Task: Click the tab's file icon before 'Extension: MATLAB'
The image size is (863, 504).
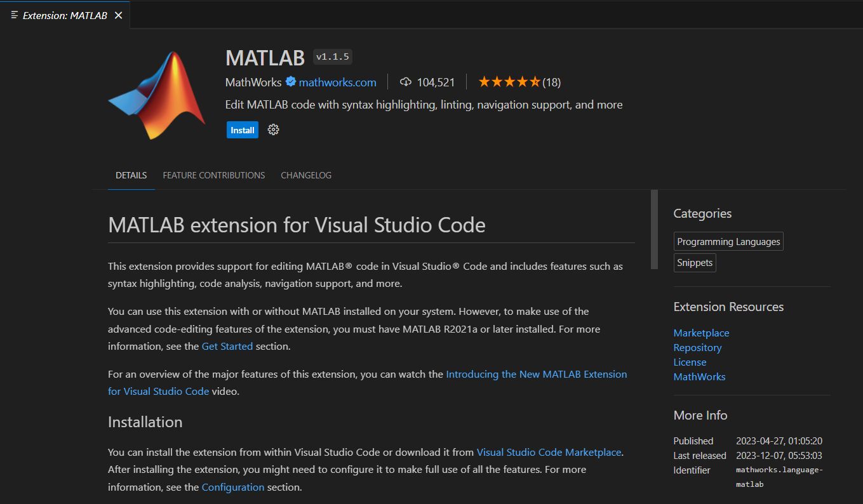Action: 15,15
